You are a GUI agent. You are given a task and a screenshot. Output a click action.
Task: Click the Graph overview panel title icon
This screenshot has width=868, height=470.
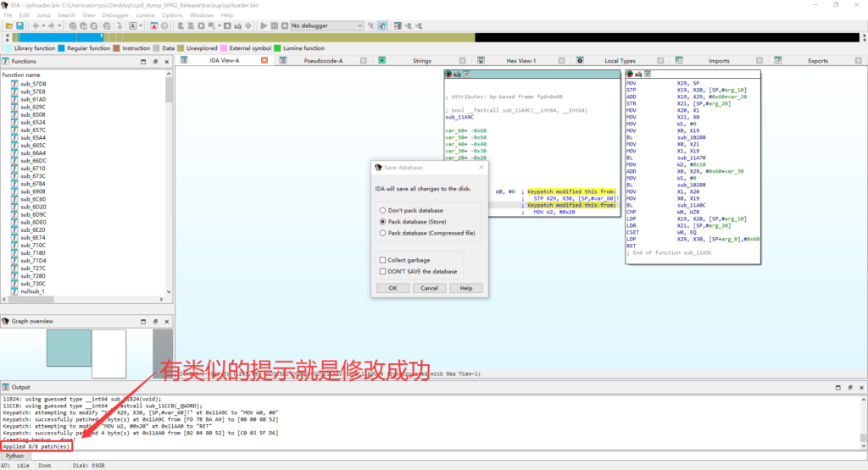(6, 321)
